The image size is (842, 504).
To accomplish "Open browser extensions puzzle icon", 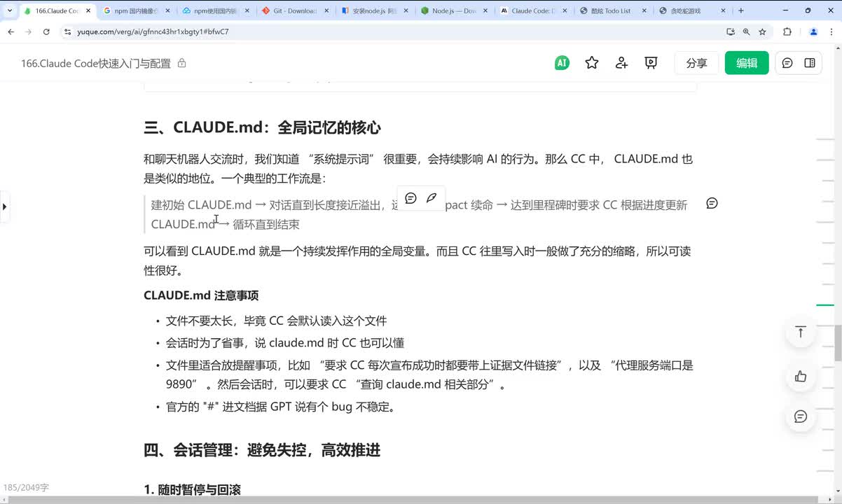I will point(787,32).
